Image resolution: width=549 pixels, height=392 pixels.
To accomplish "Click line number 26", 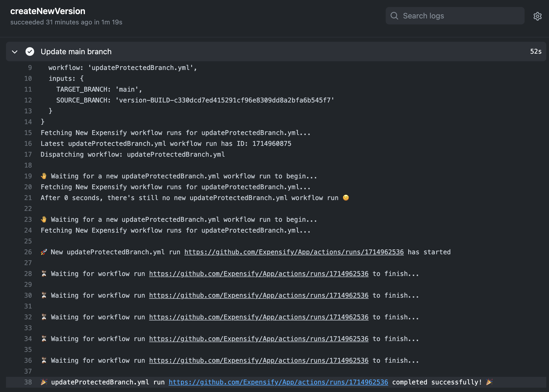I will pos(28,252).
